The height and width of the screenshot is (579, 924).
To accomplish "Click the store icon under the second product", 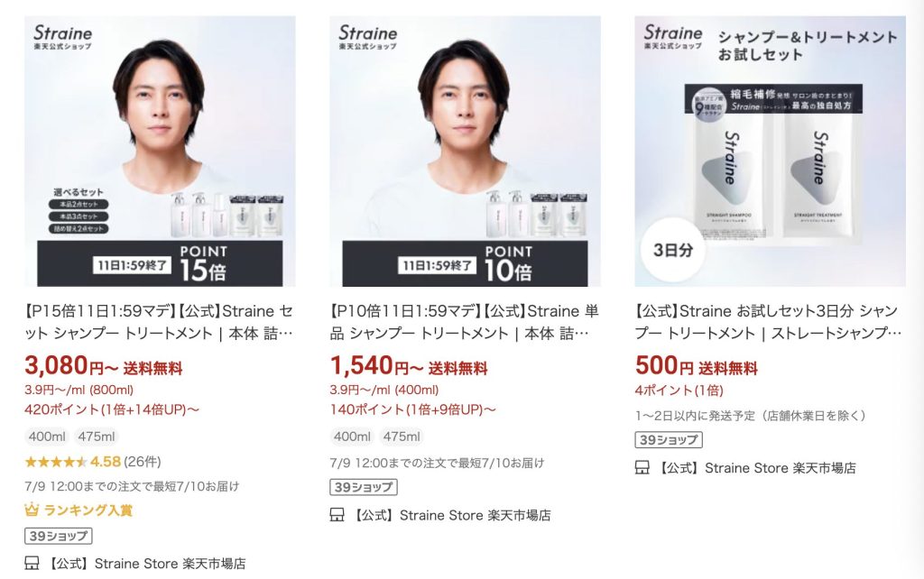I will tap(337, 515).
